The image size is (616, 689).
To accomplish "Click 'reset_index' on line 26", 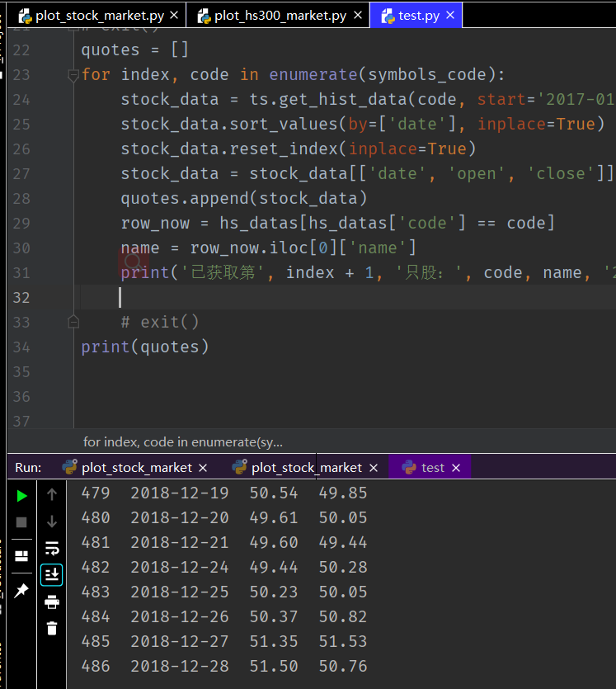I will [284, 149].
